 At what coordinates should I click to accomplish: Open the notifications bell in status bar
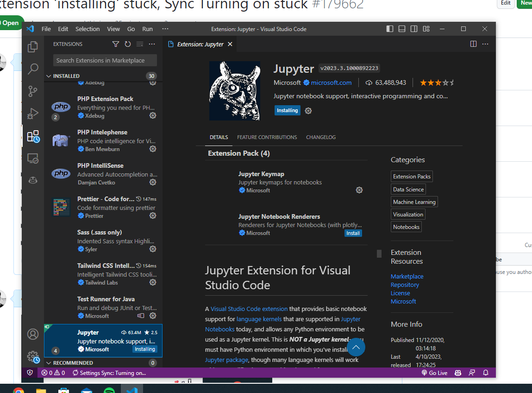[x=485, y=373]
